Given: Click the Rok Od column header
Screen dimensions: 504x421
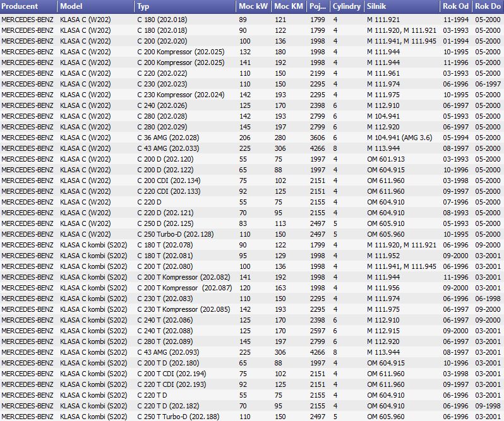Looking at the screenshot, I should coord(456,6).
